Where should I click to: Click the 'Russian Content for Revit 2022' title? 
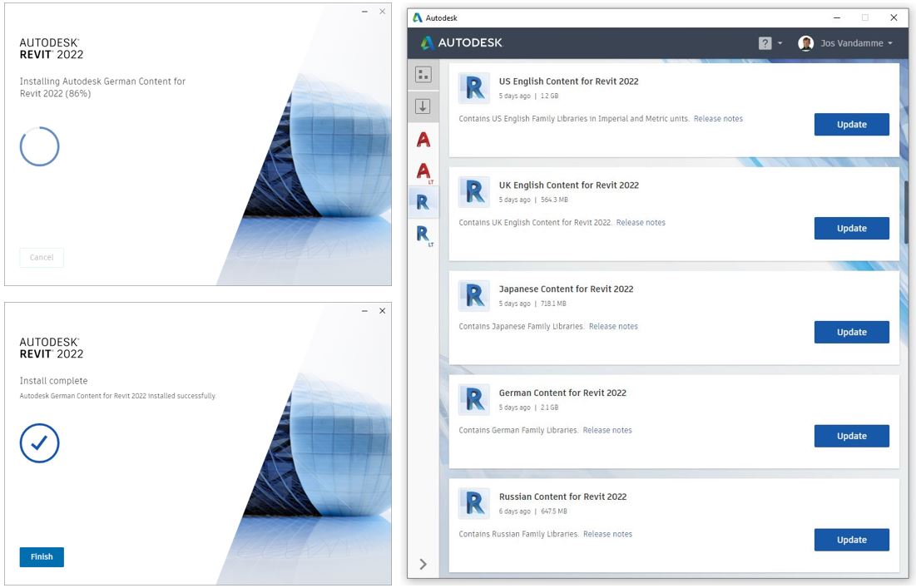coord(562,497)
